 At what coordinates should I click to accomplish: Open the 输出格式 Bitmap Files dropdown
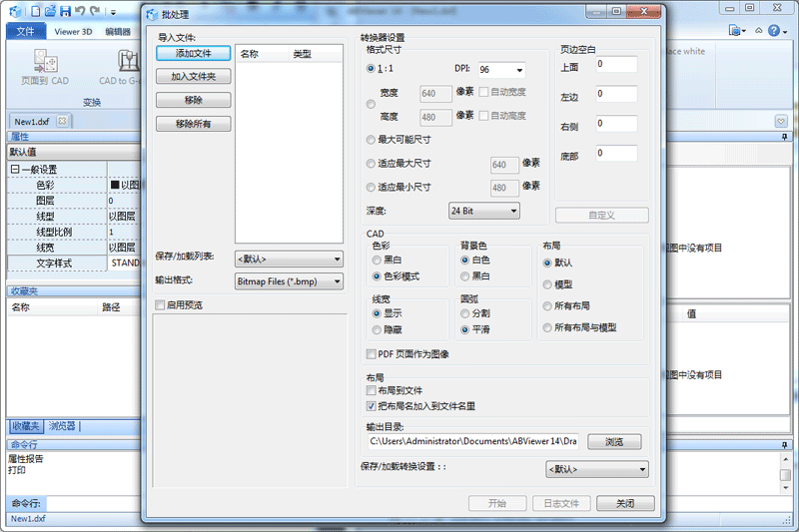click(289, 281)
